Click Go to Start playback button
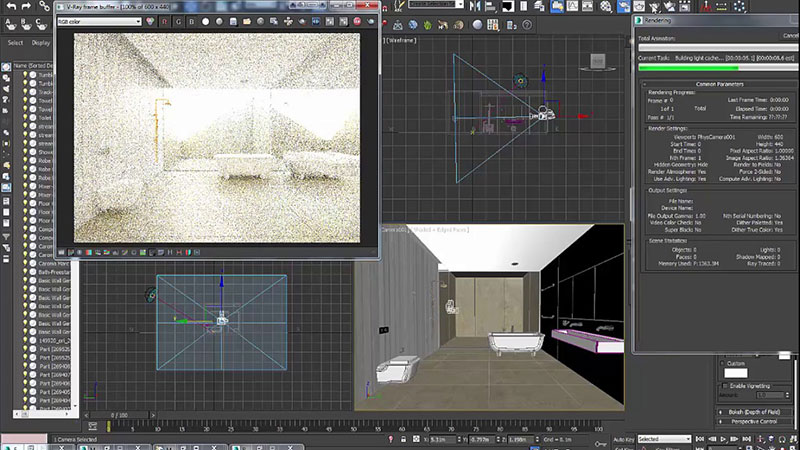800x450 pixels. click(699, 439)
